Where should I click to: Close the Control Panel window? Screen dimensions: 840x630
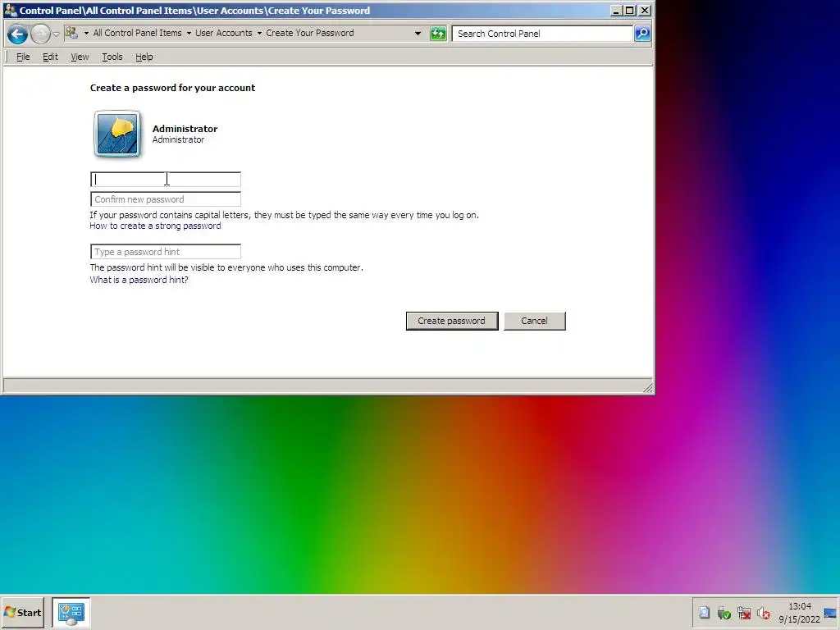645,10
